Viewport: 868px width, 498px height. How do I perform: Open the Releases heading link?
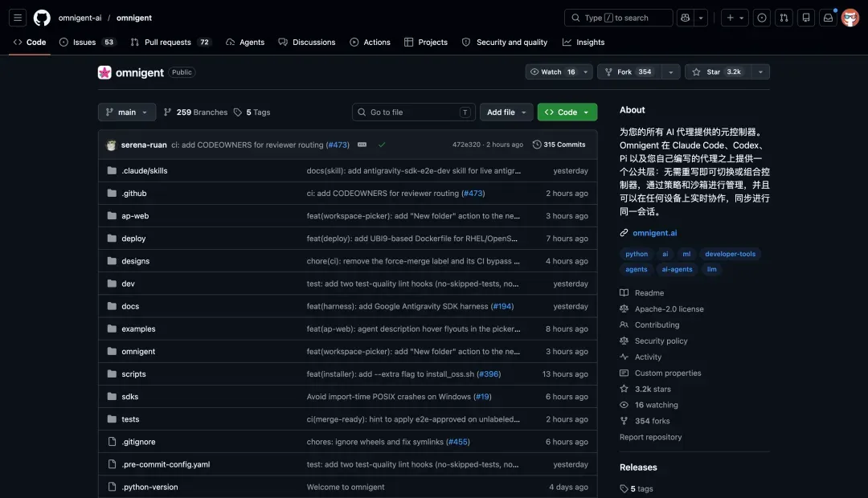click(x=638, y=467)
